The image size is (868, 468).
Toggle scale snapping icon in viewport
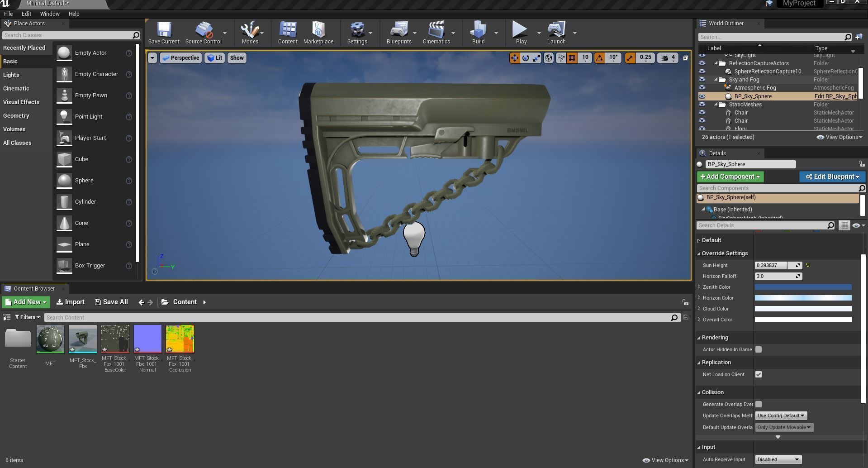pos(630,58)
